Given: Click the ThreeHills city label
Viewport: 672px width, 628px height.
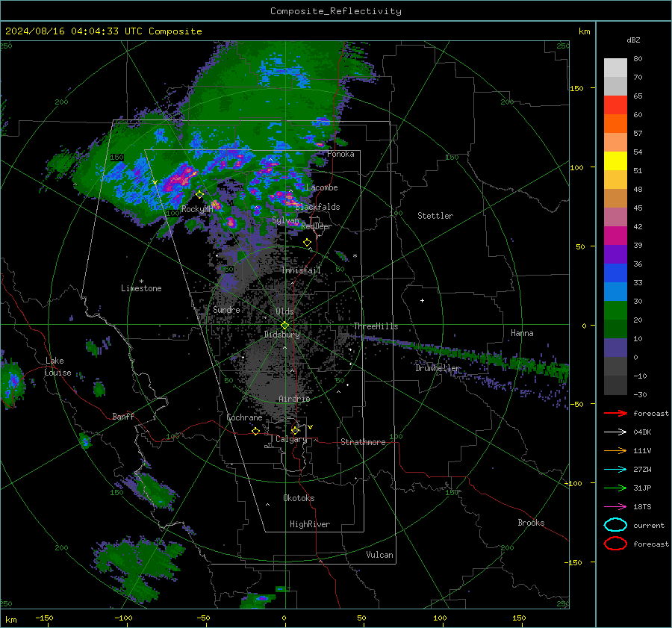Looking at the screenshot, I should (x=376, y=326).
